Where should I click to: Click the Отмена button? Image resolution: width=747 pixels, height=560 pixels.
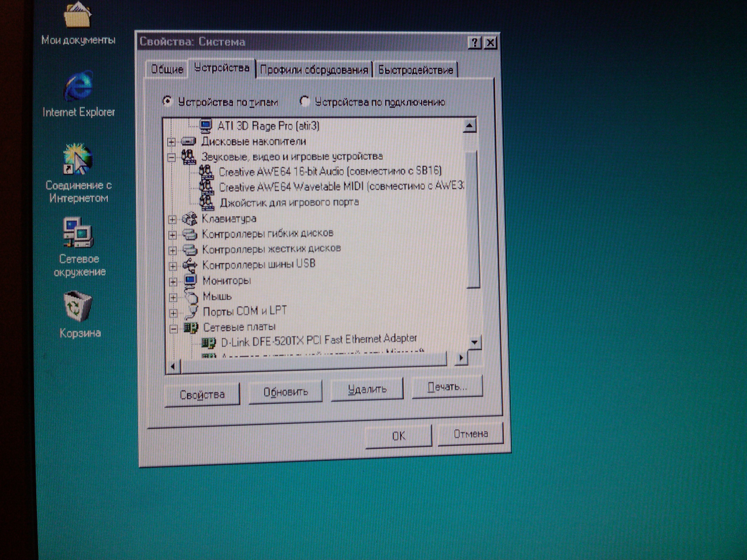coord(471,434)
